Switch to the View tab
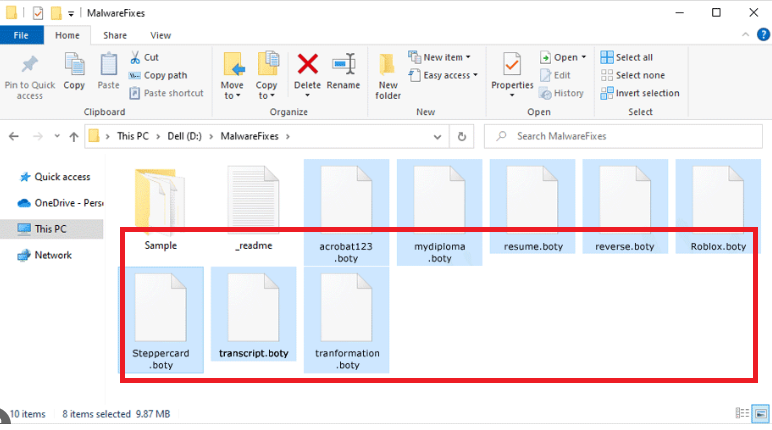 pos(161,35)
